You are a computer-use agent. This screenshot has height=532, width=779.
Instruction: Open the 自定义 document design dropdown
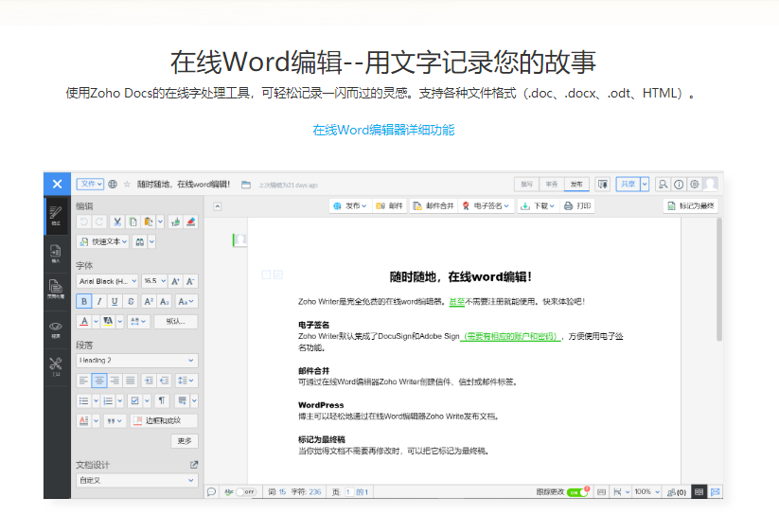[137, 480]
